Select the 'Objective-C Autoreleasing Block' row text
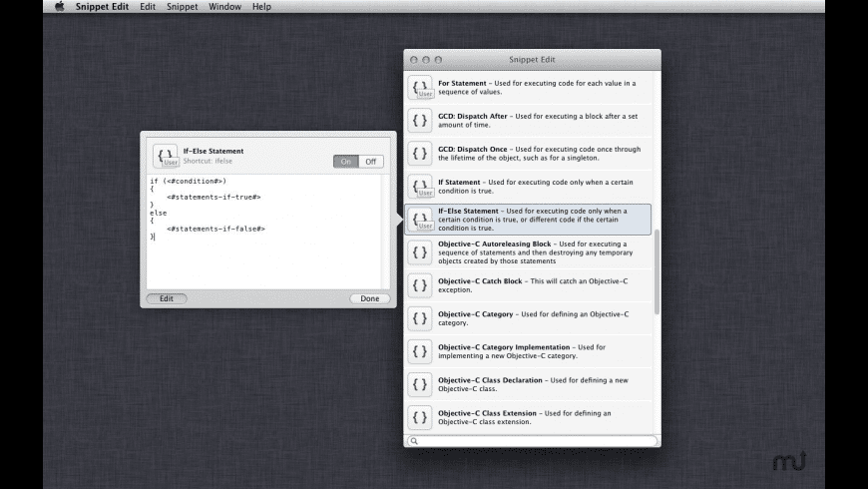The image size is (868, 489). click(536, 252)
